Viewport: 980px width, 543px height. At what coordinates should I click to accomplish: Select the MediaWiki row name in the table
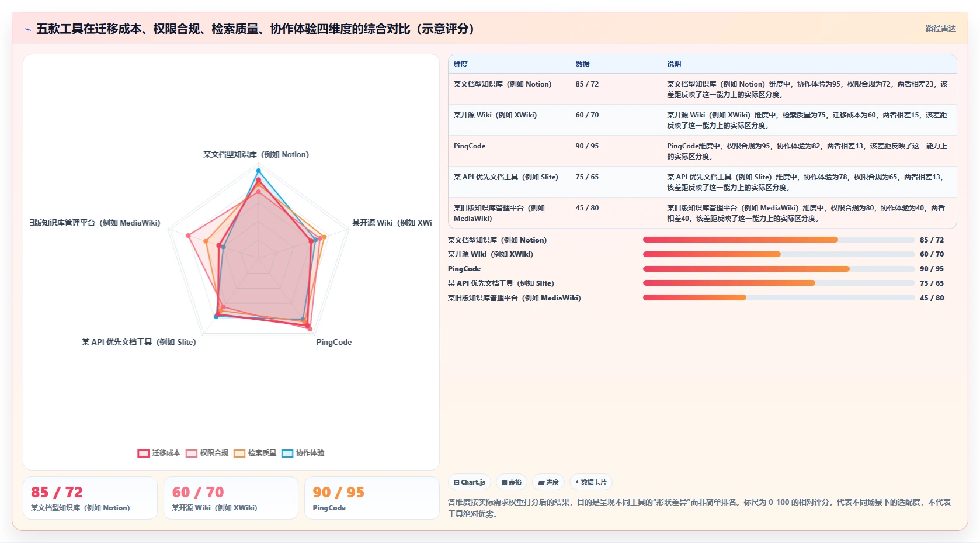[499, 213]
